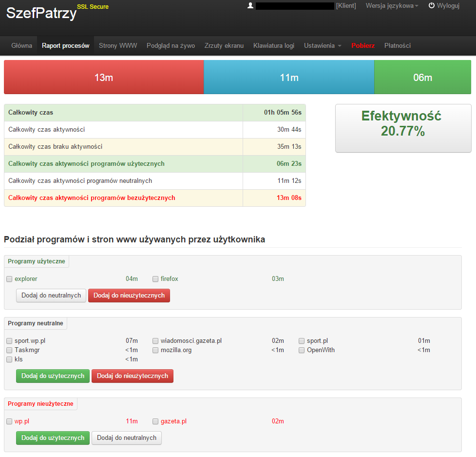Open the Zrzuty ekranu tab
The width and height of the screenshot is (476, 457).
224,45
